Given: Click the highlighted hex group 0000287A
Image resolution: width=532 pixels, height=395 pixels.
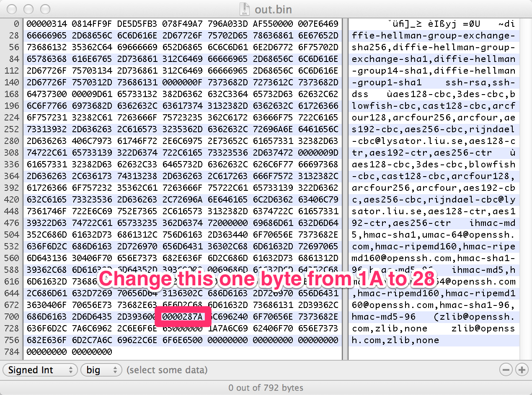Looking at the screenshot, I should pos(182,317).
